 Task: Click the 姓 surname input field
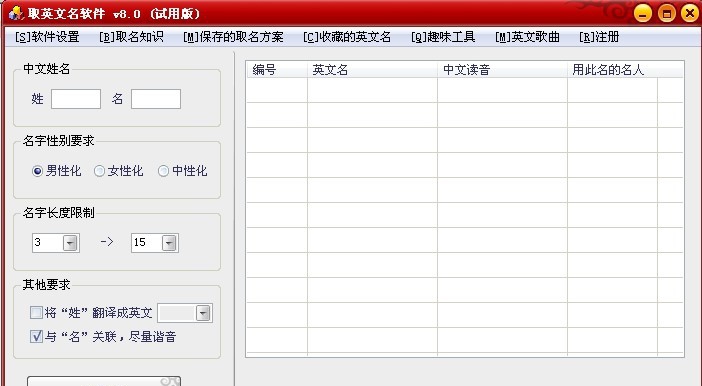pyautogui.click(x=76, y=99)
